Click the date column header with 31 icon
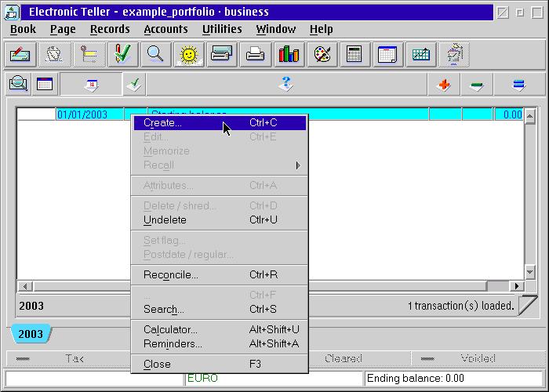The width and height of the screenshot is (549, 392). [x=92, y=85]
